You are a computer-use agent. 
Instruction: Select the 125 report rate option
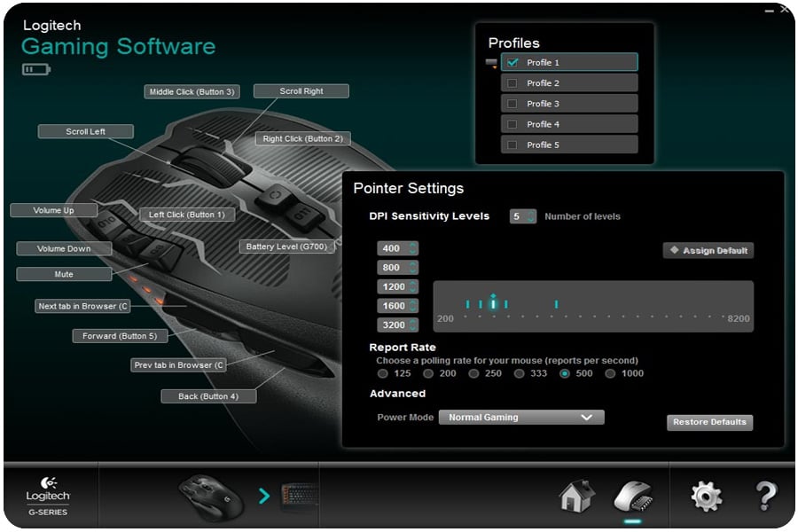coord(383,374)
